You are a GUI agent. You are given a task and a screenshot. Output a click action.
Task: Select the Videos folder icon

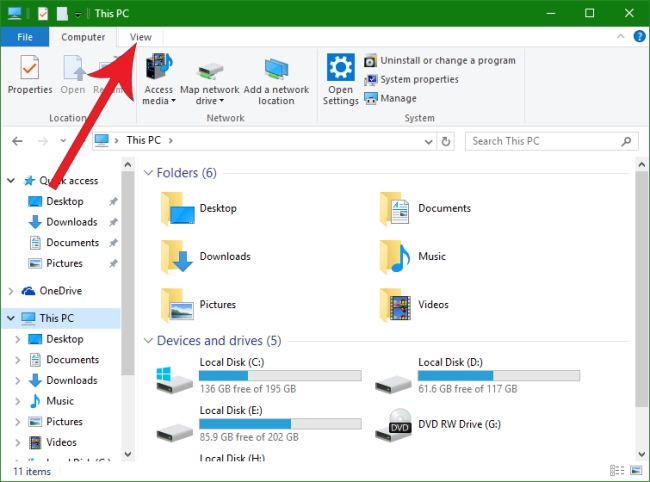[x=395, y=305]
